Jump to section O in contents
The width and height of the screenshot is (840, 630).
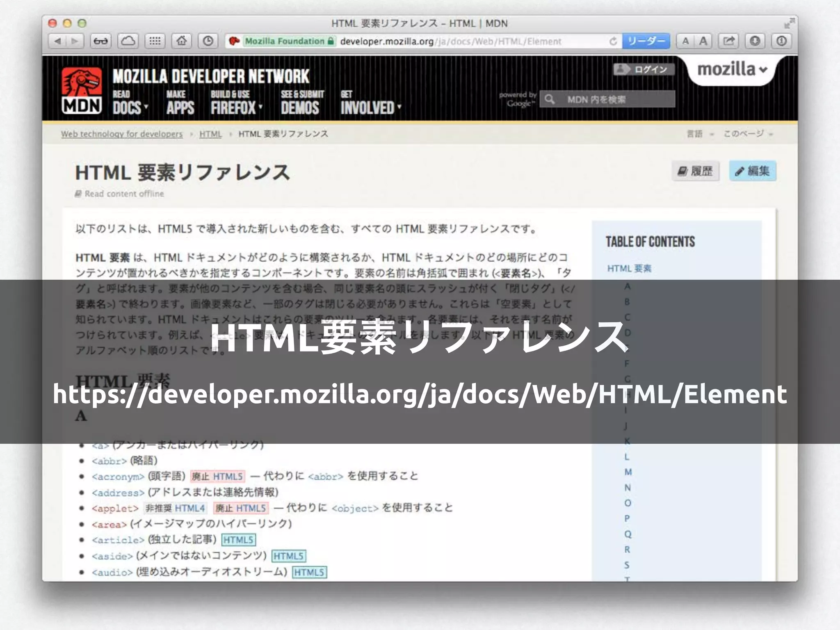pos(628,503)
